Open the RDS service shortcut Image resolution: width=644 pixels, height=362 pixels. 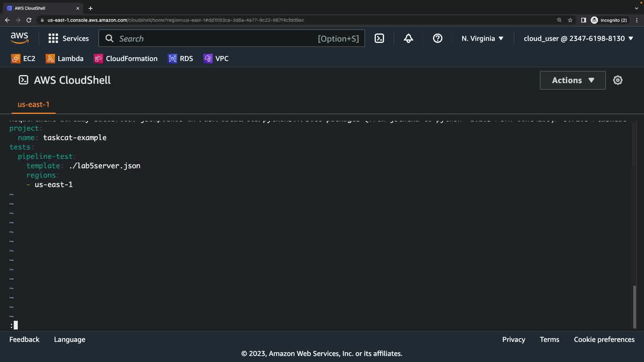coord(180,59)
